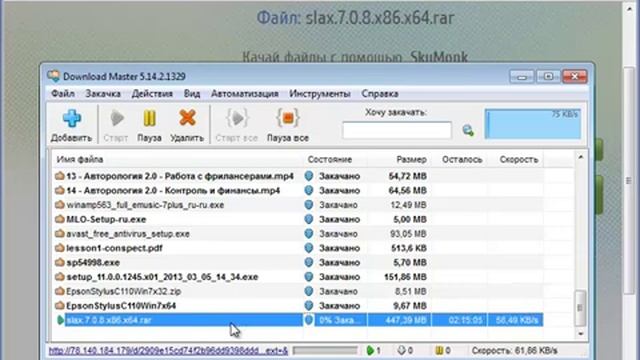Click the Старт все toolbar icon
The height and width of the screenshot is (360, 640).
[x=237, y=118]
